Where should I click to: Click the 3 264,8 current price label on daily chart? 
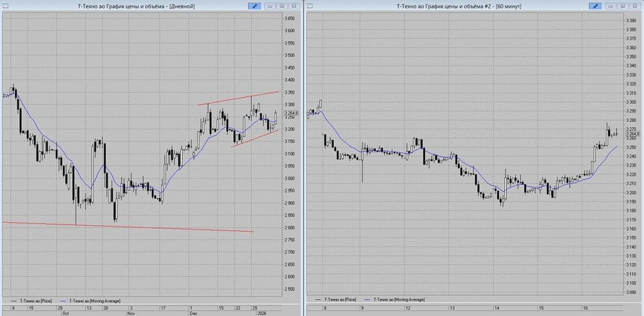pos(291,113)
